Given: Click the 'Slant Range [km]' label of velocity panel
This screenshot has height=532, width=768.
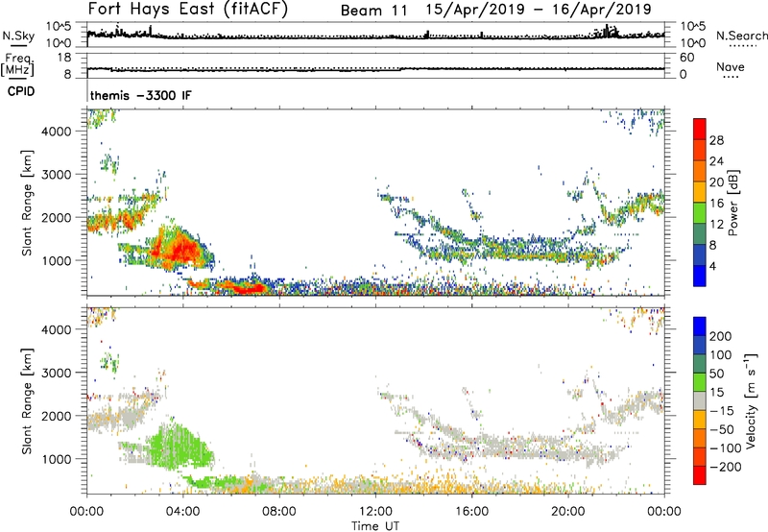Looking at the screenshot, I should (x=27, y=400).
